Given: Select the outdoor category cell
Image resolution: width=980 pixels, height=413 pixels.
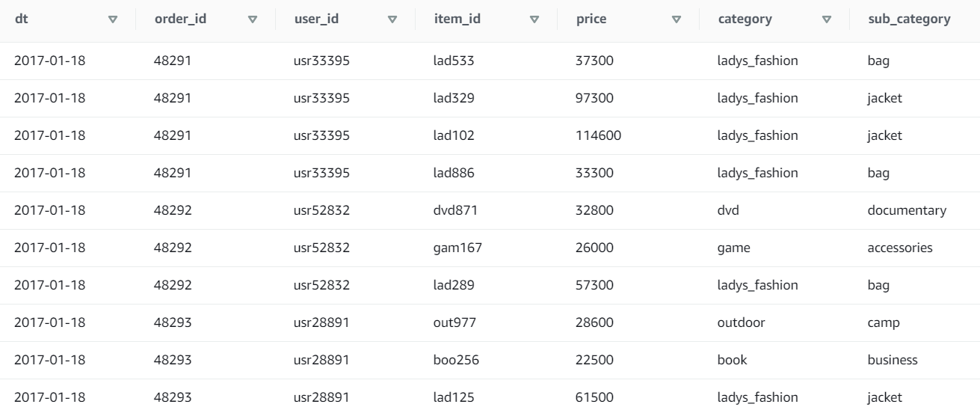Looking at the screenshot, I should point(741,322).
